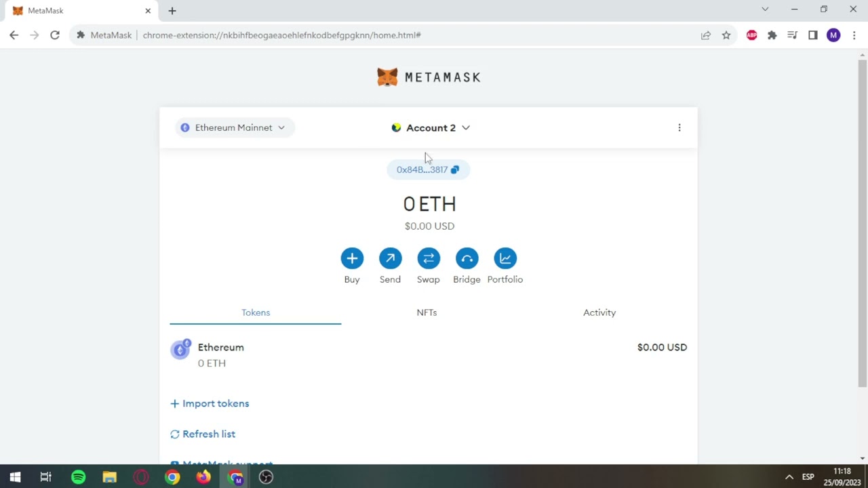
Task: Open the Portfolio chart icon
Action: pyautogui.click(x=505, y=258)
